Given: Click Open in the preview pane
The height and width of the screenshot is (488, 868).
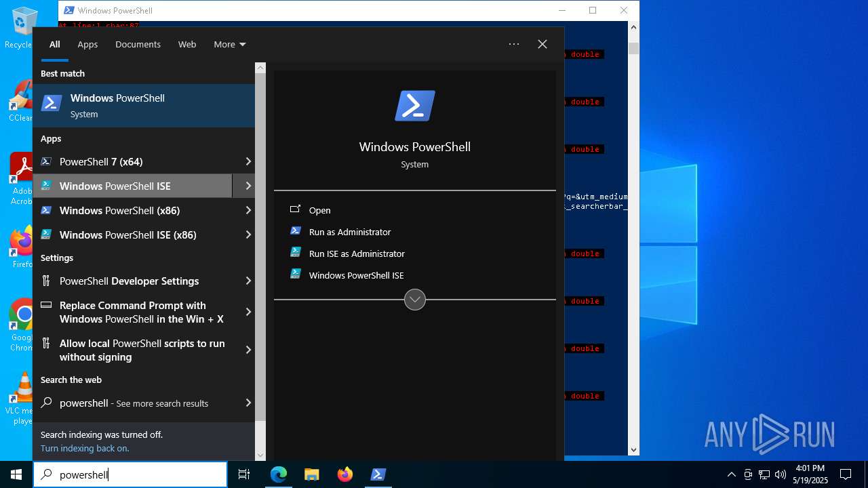Looking at the screenshot, I should (320, 210).
